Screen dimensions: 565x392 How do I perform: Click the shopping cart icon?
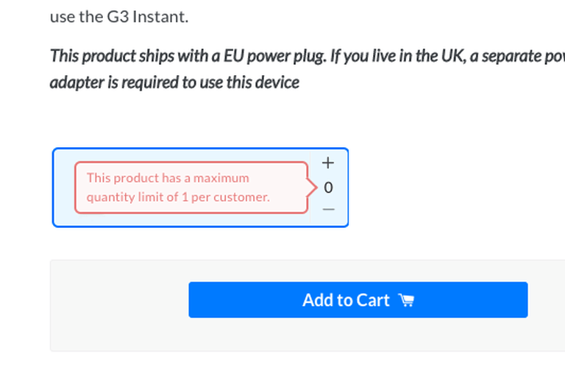click(x=406, y=300)
